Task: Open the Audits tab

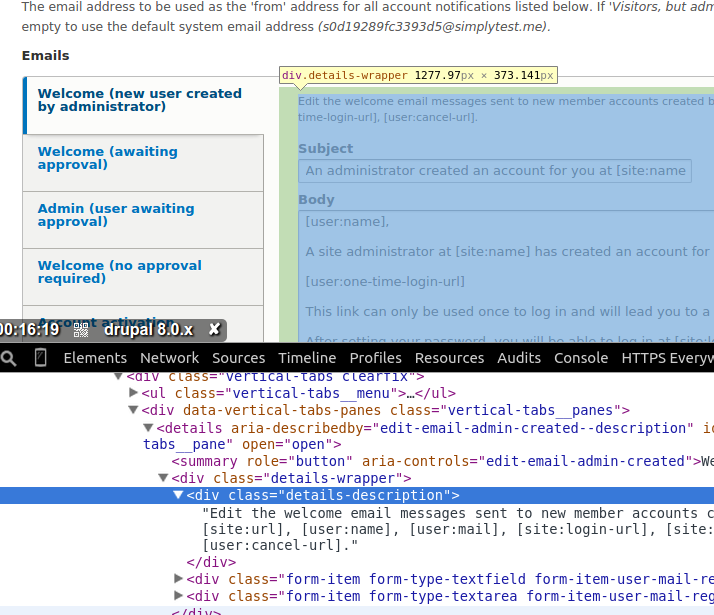Action: click(x=519, y=358)
